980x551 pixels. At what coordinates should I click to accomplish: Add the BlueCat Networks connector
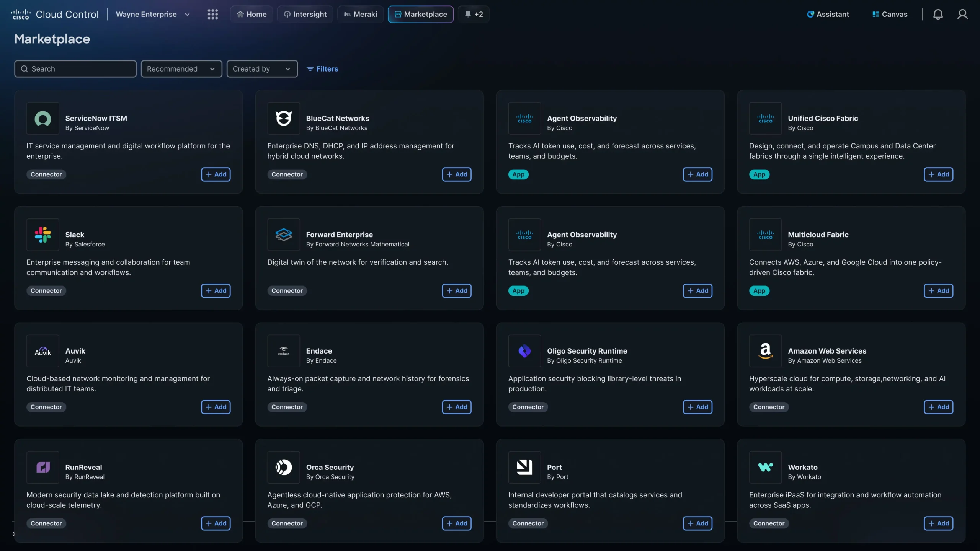tap(457, 174)
